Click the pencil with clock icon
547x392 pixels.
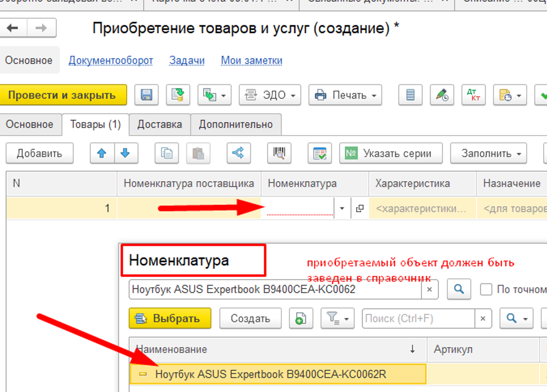point(442,95)
